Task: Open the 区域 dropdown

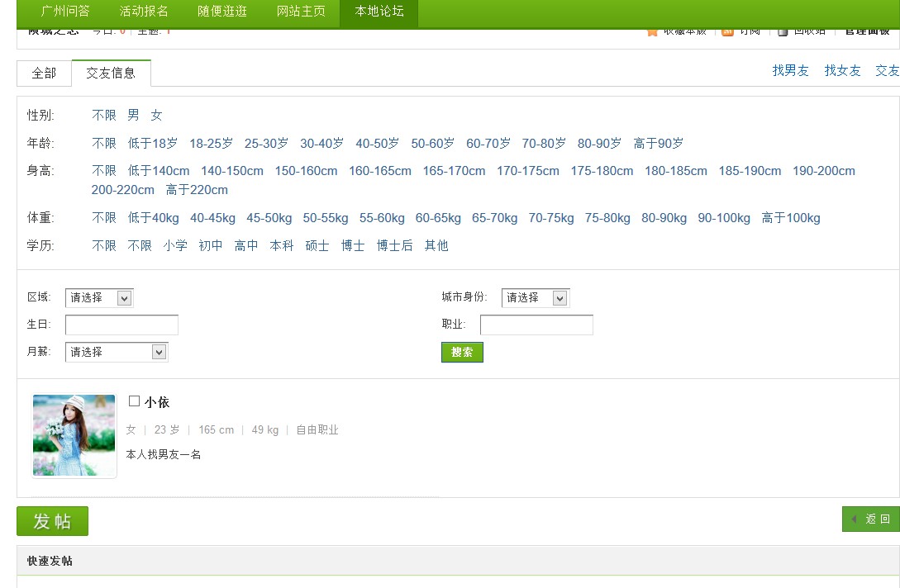Action: click(x=99, y=298)
